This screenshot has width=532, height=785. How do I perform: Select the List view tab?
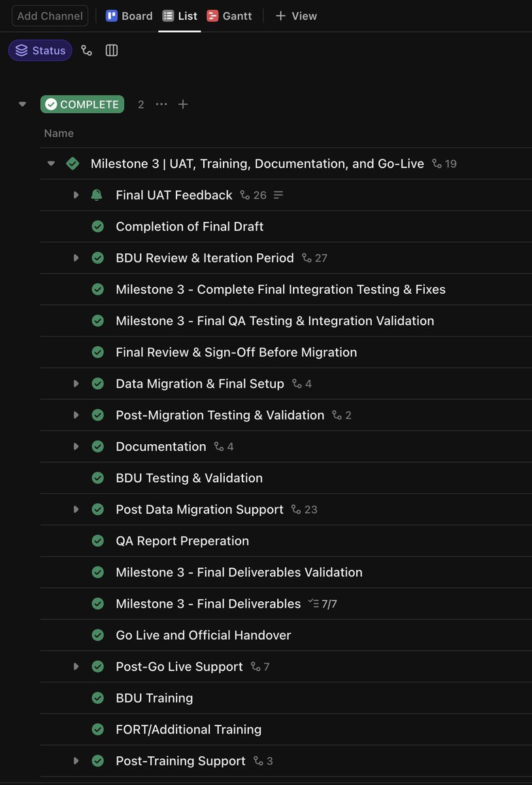tap(180, 16)
